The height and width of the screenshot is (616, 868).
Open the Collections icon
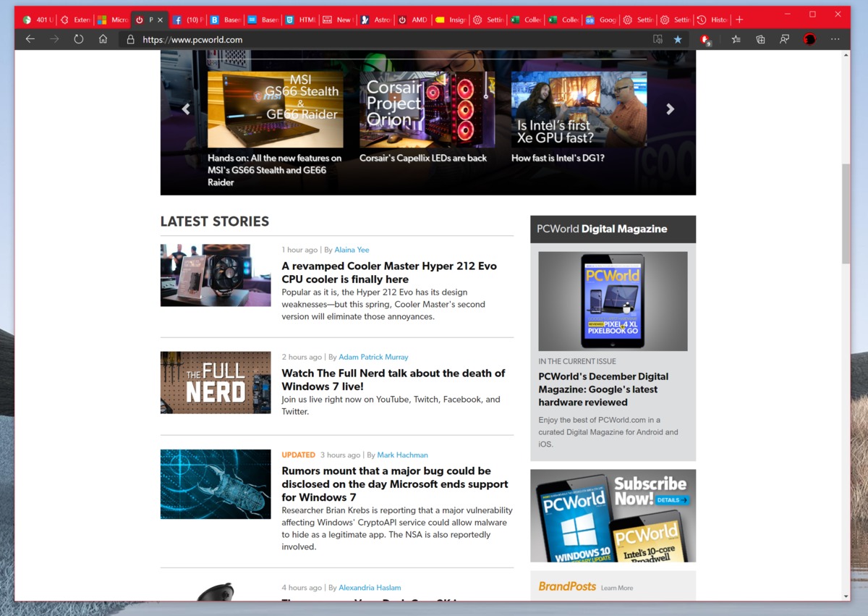[x=760, y=40]
